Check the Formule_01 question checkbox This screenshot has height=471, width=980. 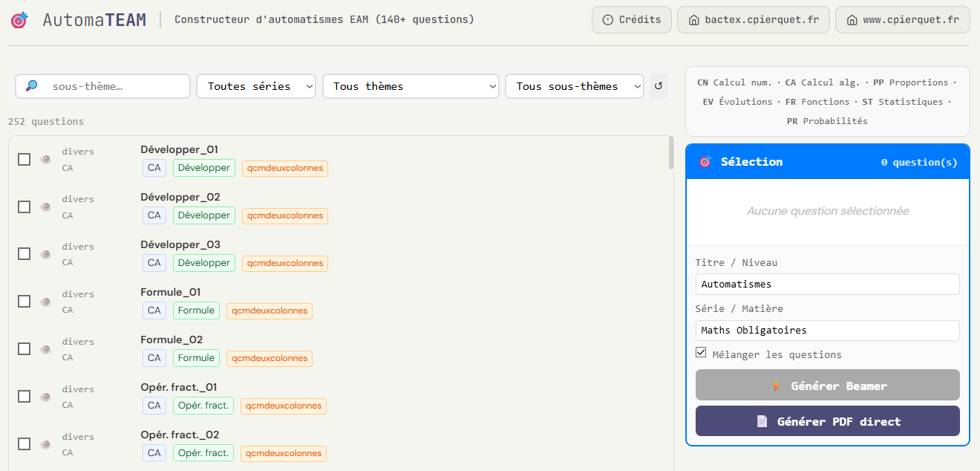click(x=24, y=302)
